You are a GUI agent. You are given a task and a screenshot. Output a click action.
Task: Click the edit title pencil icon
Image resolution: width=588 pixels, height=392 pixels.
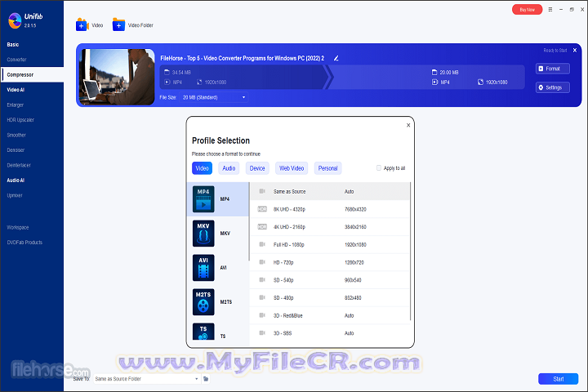coord(336,58)
